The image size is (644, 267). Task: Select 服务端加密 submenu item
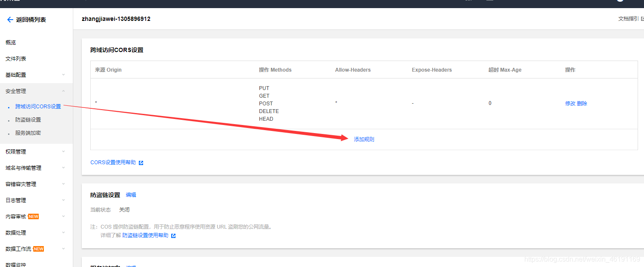tap(28, 133)
